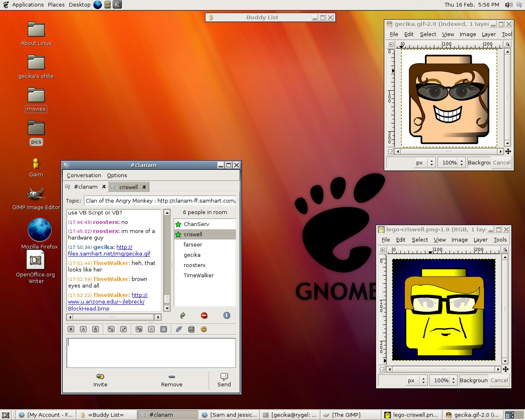Click in the chat message entry box
The height and width of the screenshot is (420, 525).
pyautogui.click(x=151, y=353)
